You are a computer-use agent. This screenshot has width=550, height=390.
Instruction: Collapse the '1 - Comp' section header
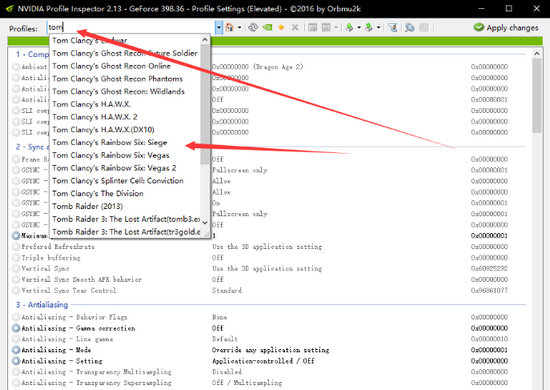coord(32,54)
